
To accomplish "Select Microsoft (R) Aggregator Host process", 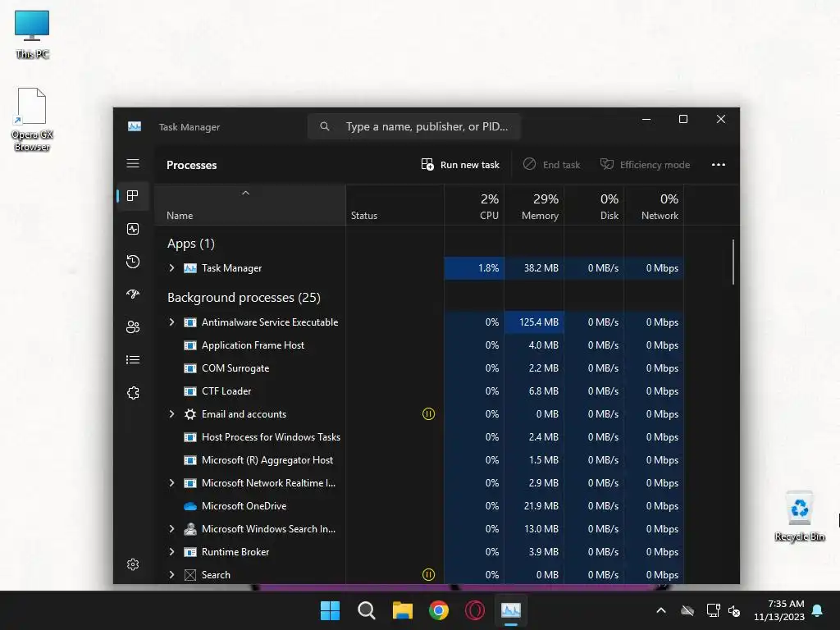I will [419, 460].
